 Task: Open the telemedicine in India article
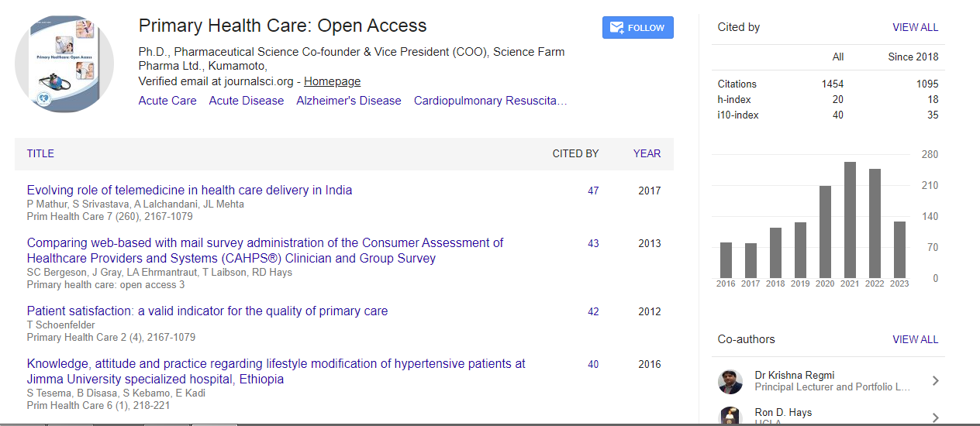[189, 190]
